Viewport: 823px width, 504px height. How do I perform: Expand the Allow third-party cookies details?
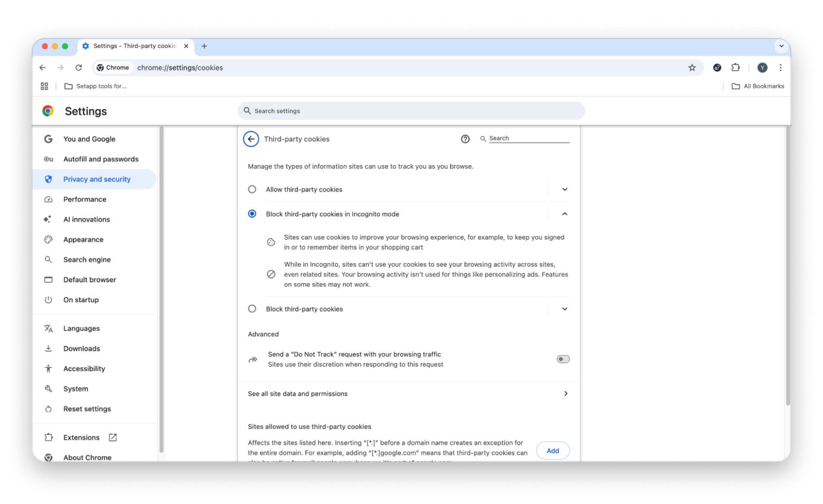point(564,189)
